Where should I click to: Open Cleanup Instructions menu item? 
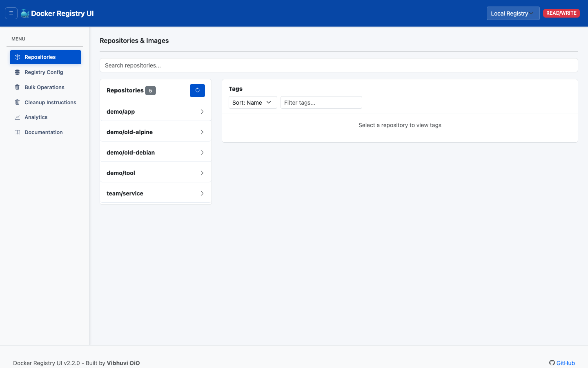tap(45, 102)
